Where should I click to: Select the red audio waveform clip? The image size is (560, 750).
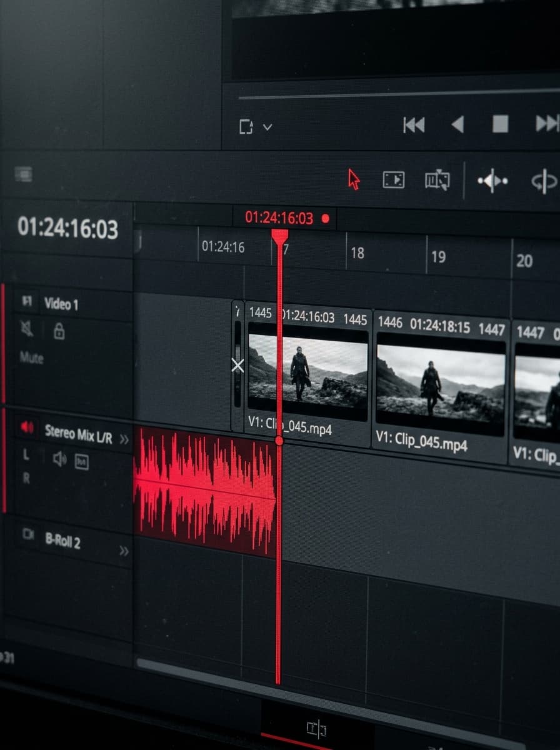click(205, 491)
